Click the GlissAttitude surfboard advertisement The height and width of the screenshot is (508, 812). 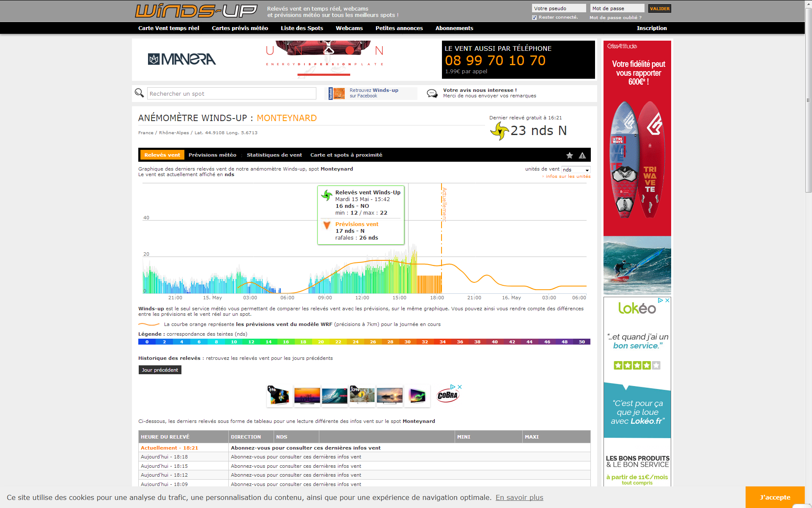(x=637, y=138)
